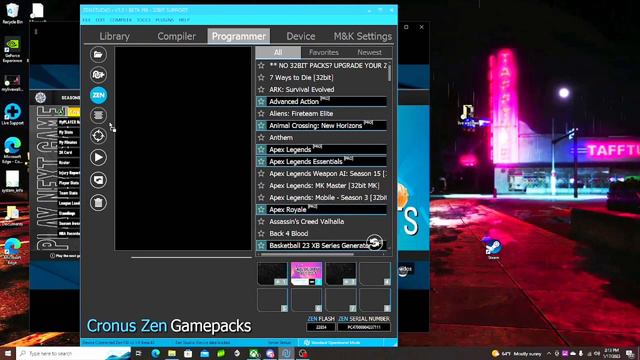Open the Device tab
The width and height of the screenshot is (640, 360).
[300, 36]
